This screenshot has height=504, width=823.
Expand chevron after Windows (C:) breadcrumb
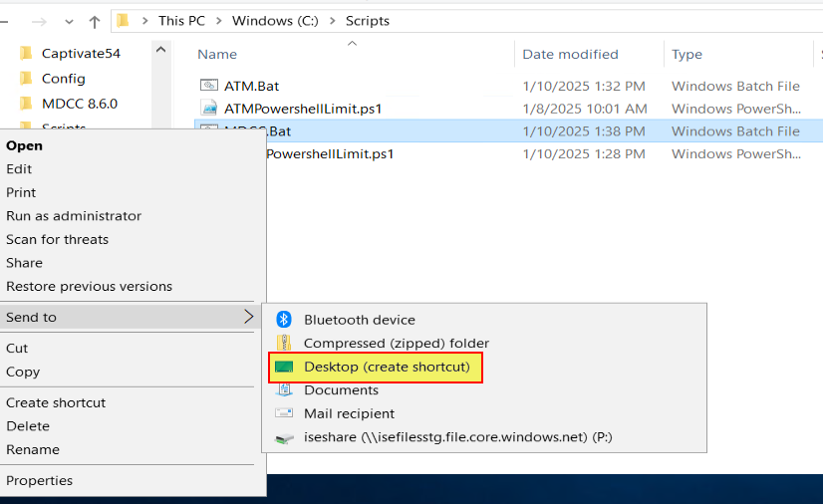click(332, 21)
